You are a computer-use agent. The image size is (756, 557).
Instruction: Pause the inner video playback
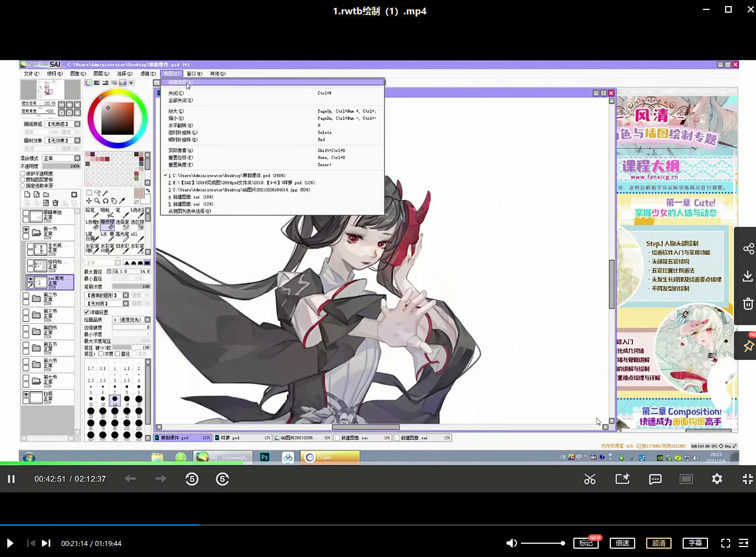coord(11,479)
